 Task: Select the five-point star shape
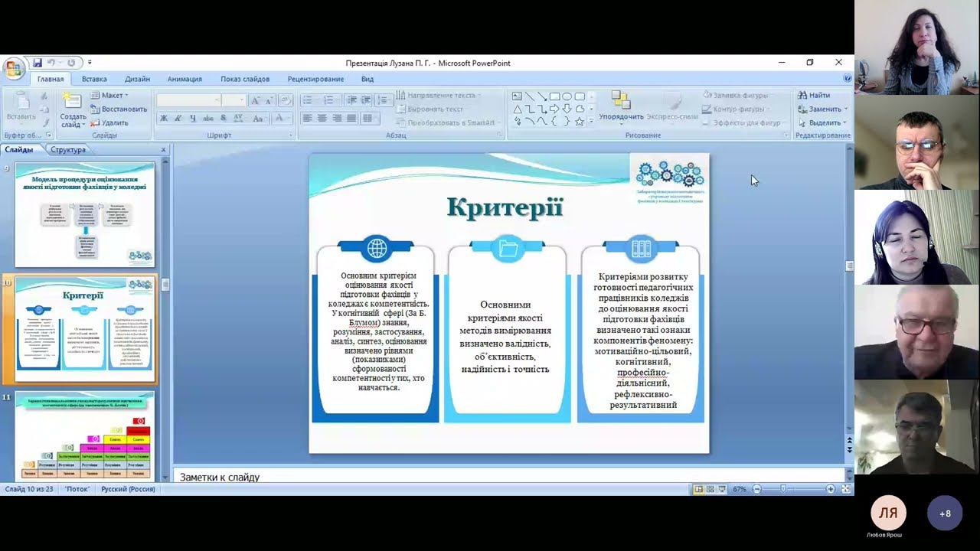click(580, 121)
